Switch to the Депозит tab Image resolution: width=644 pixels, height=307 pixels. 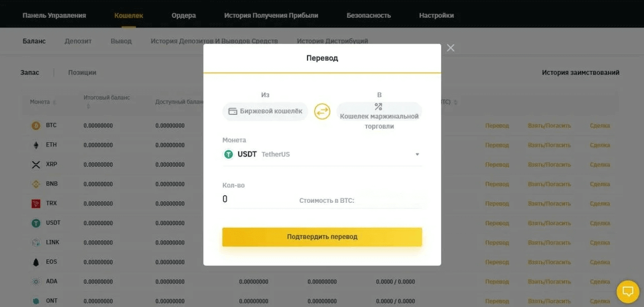point(78,41)
